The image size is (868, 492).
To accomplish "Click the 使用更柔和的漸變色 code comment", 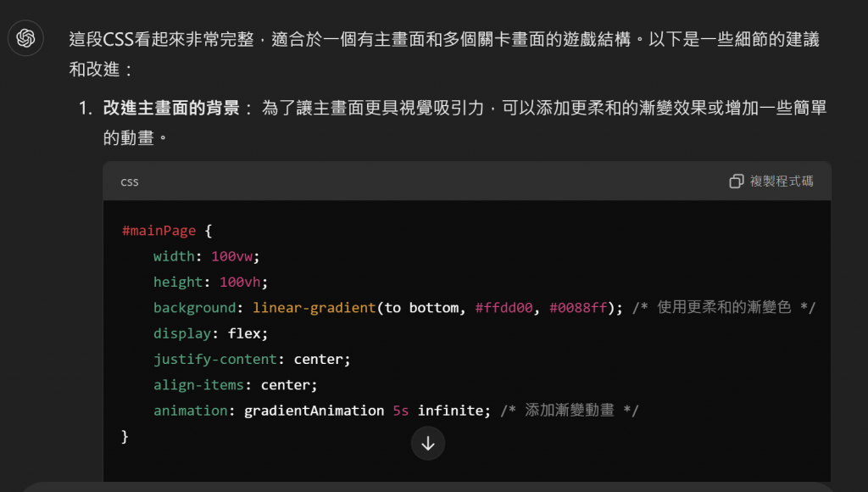I will (x=724, y=307).
